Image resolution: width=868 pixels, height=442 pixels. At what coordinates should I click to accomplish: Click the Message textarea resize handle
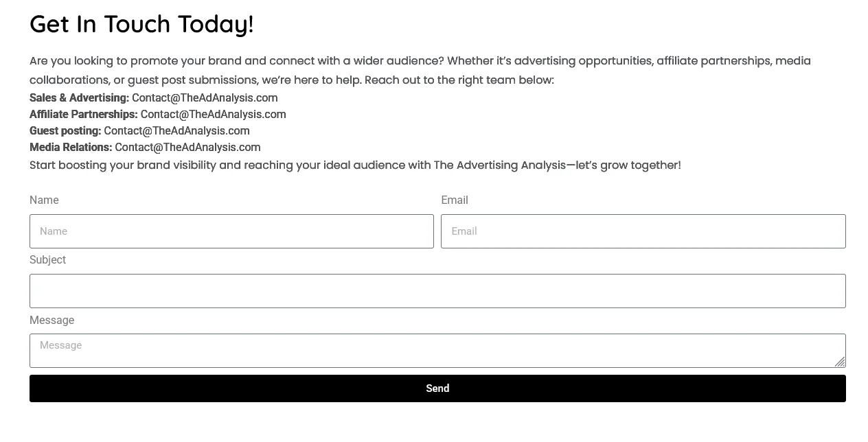[840, 362]
